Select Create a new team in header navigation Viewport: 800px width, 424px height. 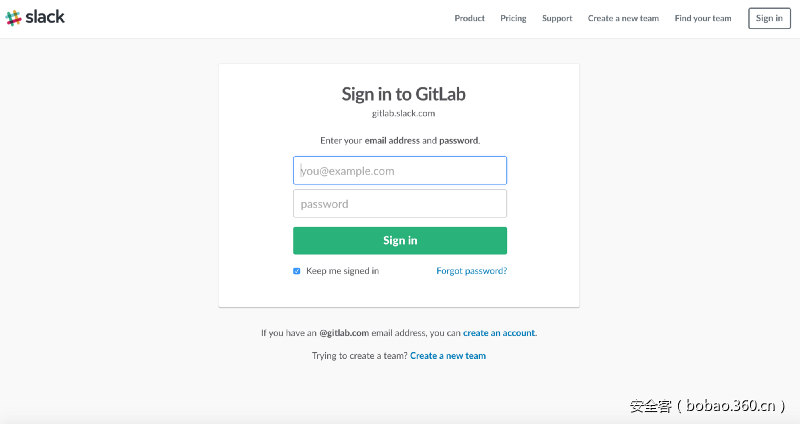(623, 18)
